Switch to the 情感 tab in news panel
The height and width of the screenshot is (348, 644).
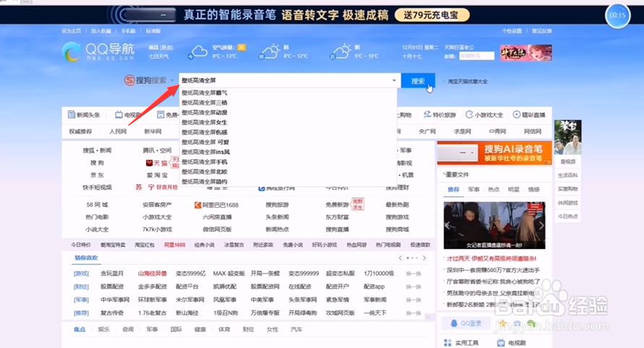[x=533, y=190]
